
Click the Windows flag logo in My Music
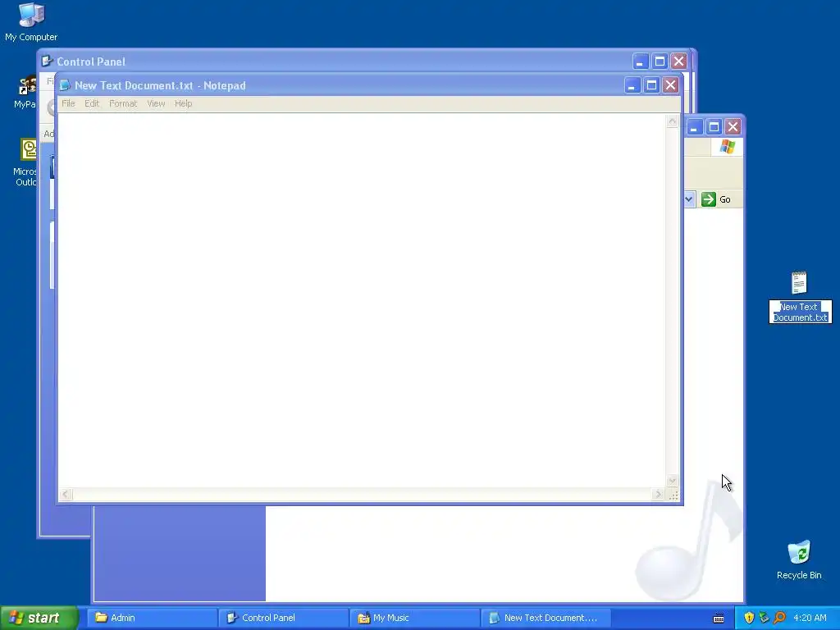pyautogui.click(x=728, y=146)
